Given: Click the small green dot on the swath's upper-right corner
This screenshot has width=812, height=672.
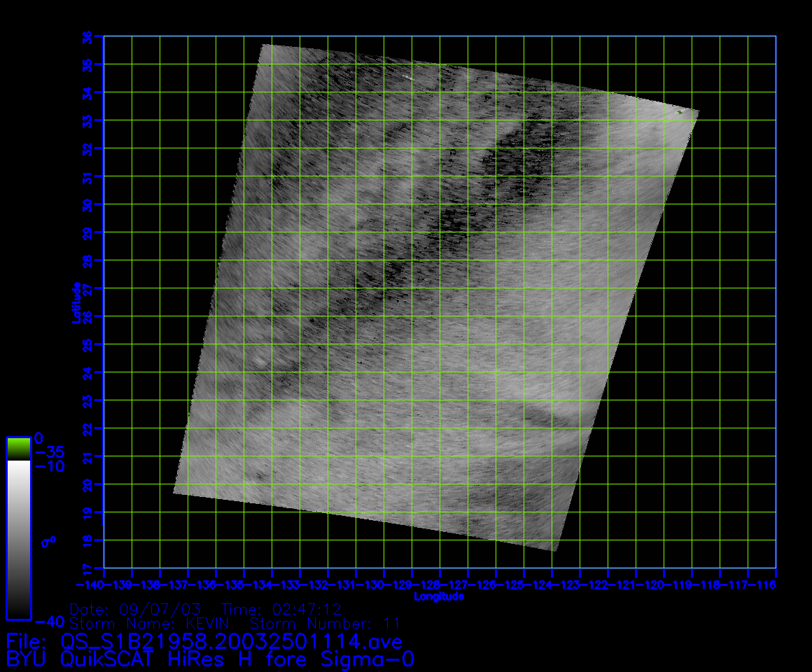Looking at the screenshot, I should point(679,111).
